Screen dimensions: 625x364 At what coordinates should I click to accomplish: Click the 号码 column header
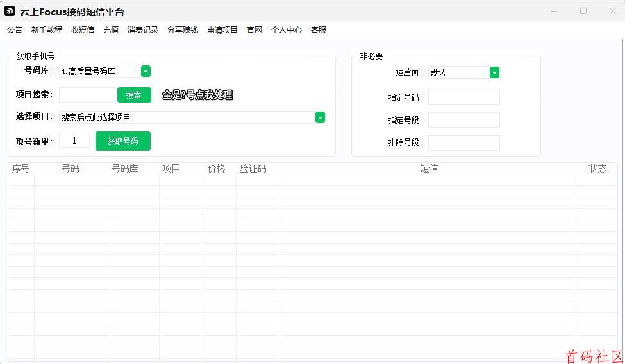pos(71,169)
